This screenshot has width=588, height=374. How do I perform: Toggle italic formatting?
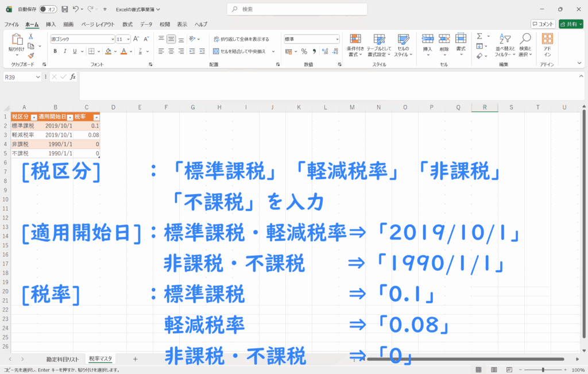pos(65,51)
